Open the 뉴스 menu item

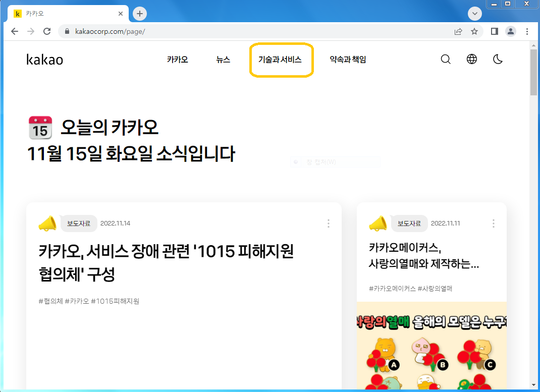[223, 60]
